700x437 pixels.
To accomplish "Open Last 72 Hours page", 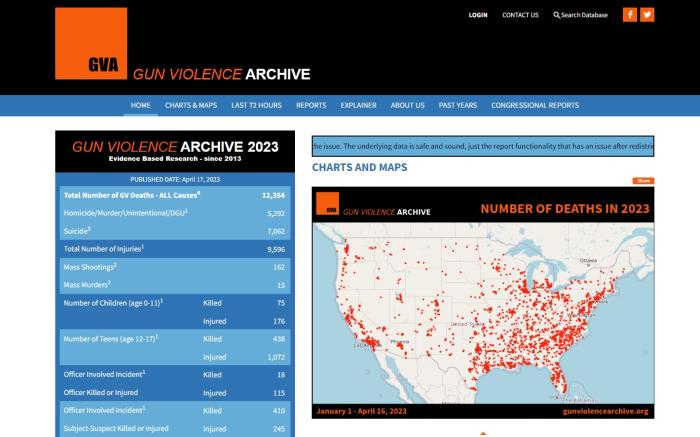I will coord(256,105).
